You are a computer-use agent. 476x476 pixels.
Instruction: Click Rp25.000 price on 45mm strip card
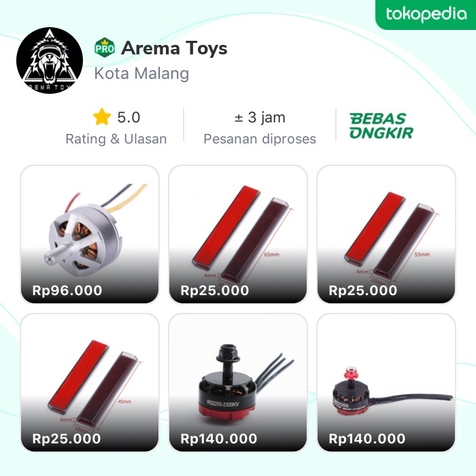click(67, 439)
